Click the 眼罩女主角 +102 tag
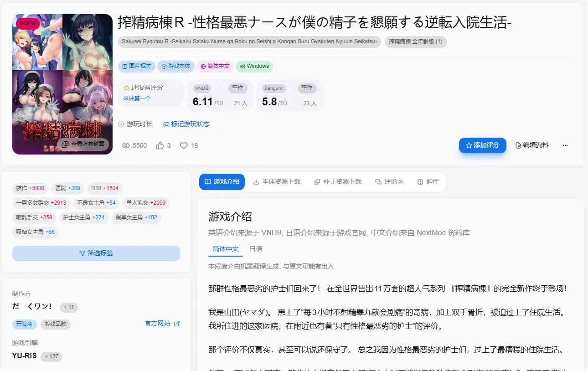The width and height of the screenshot is (588, 371). [136, 217]
